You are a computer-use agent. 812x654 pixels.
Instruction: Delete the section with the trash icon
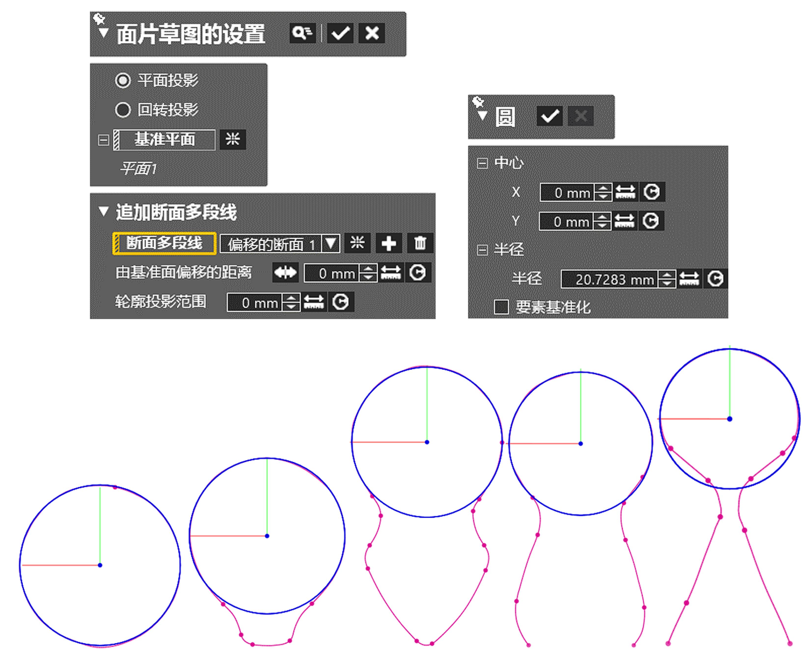420,243
